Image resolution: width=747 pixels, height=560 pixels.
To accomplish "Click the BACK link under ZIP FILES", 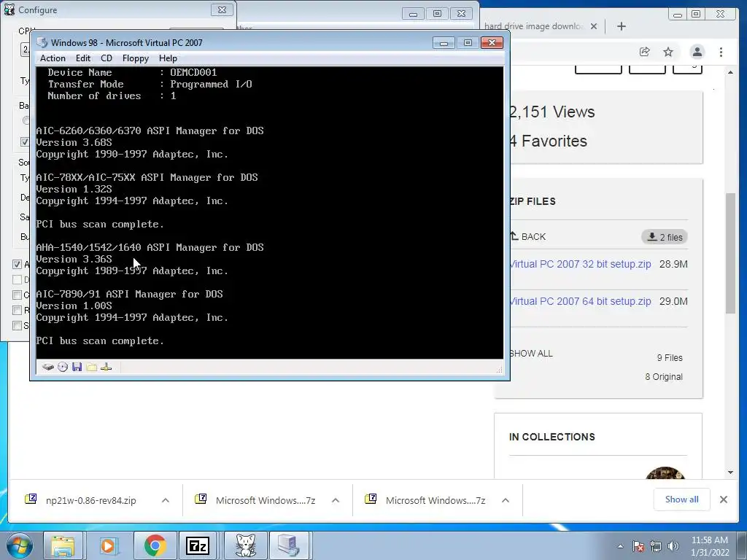I will click(x=528, y=237).
